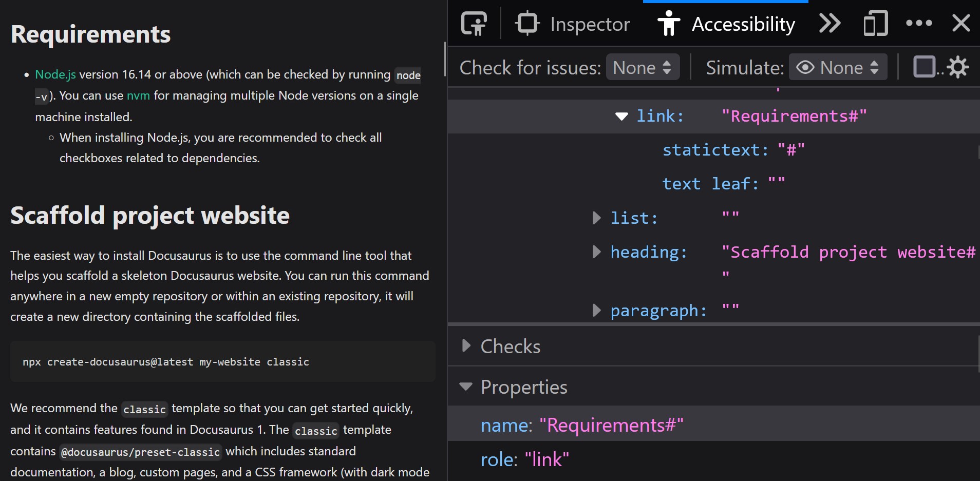The width and height of the screenshot is (980, 481).
Task: Select the Accessibility tab
Action: [726, 24]
